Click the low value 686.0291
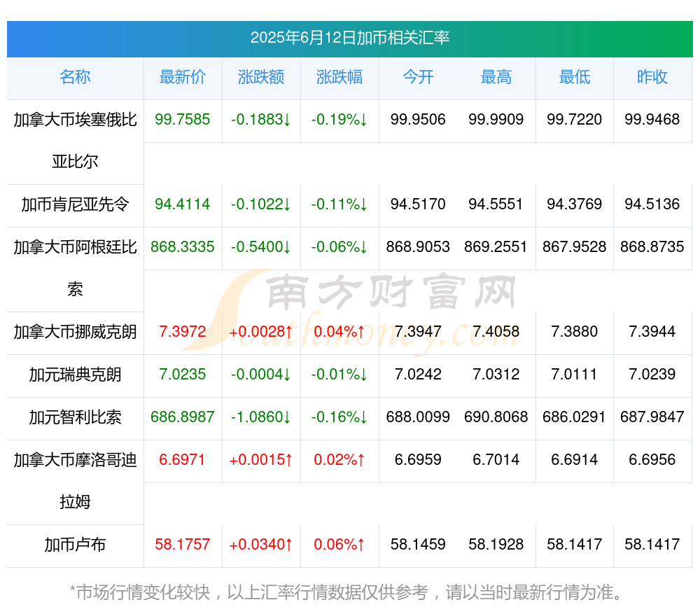This screenshot has height=614, width=700. click(575, 417)
